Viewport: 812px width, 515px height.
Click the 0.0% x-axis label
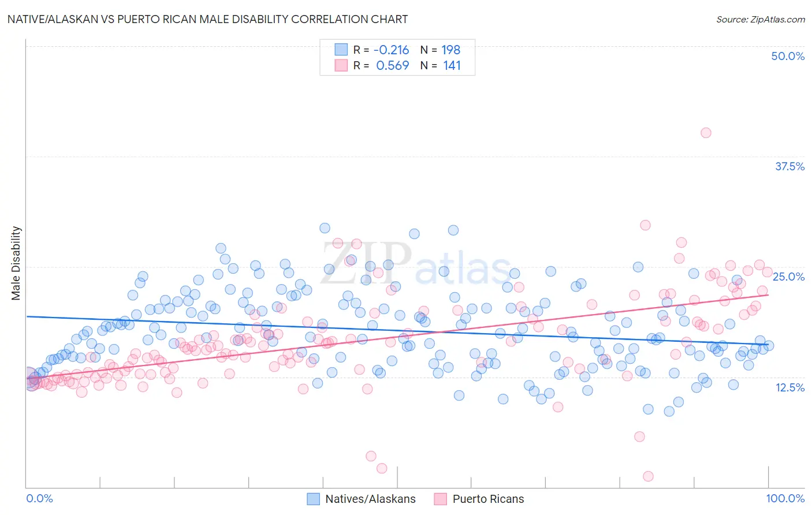(39, 498)
